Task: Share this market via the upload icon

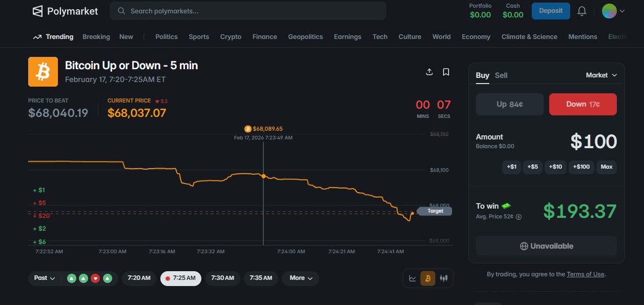Action: [x=429, y=72]
